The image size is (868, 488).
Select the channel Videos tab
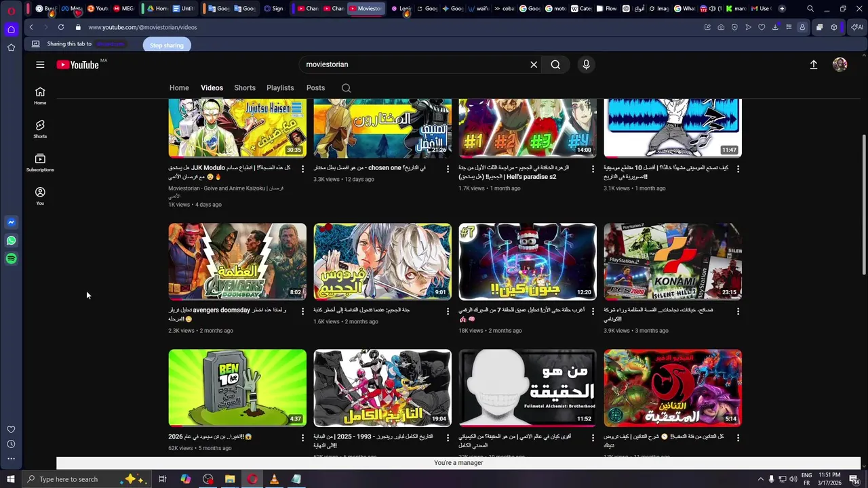pos(212,88)
